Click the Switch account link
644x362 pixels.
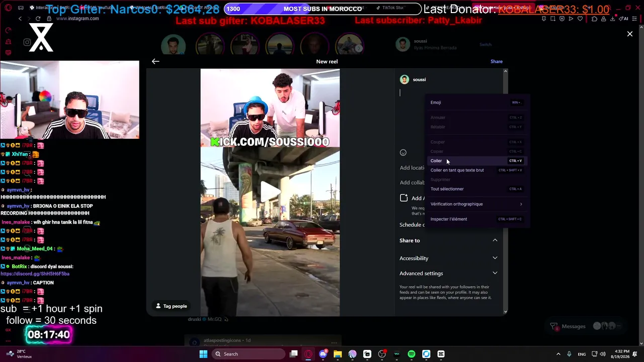485,45
